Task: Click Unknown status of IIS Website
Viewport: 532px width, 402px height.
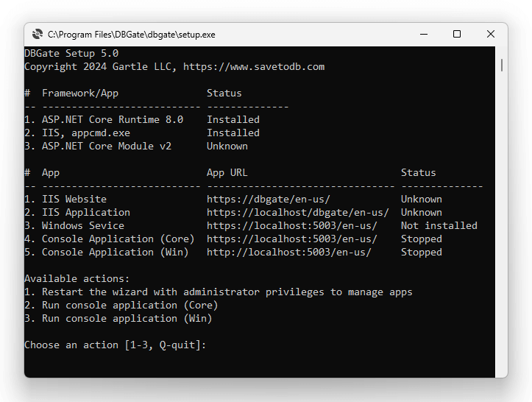Action: pos(422,200)
